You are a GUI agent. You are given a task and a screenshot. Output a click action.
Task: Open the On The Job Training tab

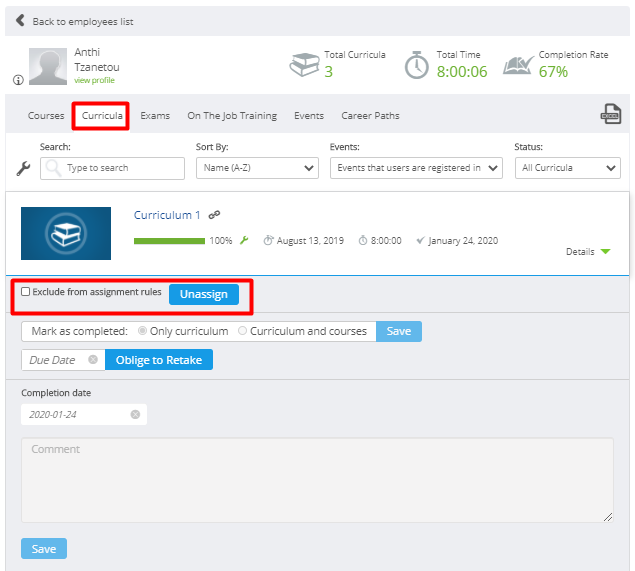point(232,115)
